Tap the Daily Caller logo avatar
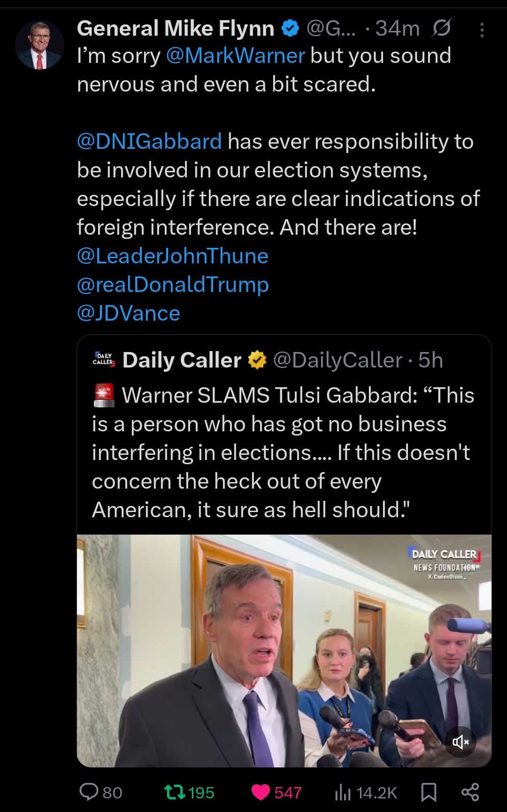This screenshot has height=812, width=507. point(104,360)
